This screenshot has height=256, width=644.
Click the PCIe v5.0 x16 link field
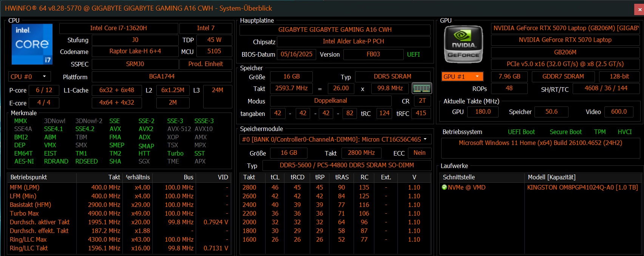[x=565, y=64]
